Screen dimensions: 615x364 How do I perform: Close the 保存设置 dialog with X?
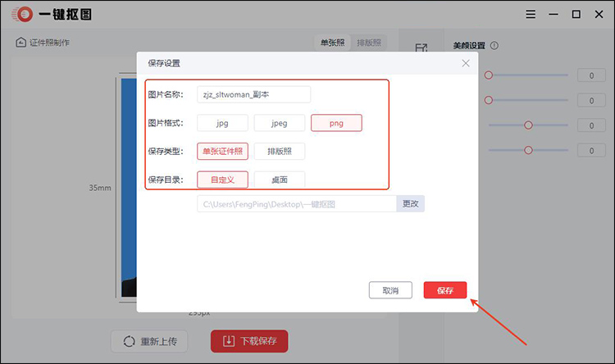coord(466,63)
